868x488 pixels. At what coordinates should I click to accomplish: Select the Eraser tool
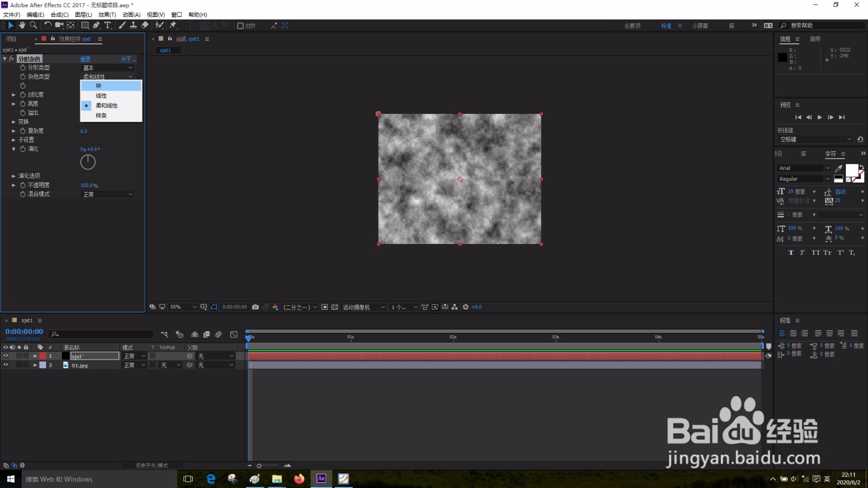(x=145, y=25)
